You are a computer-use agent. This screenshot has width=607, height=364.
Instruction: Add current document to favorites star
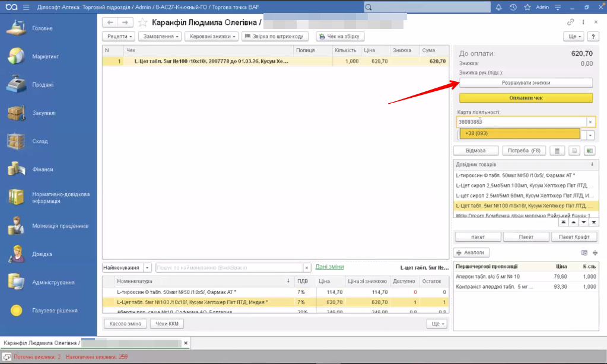click(142, 23)
